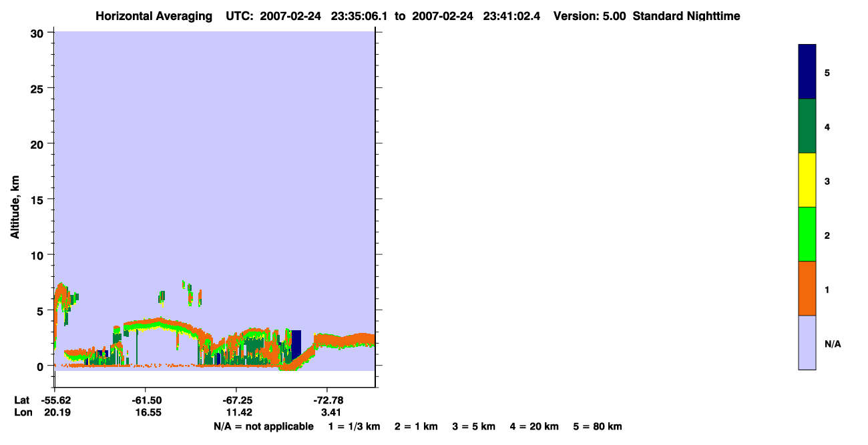Viewport: 868px width, 445px height.
Task: Click the dark blue 80 km block in the plot
Action: 296,344
